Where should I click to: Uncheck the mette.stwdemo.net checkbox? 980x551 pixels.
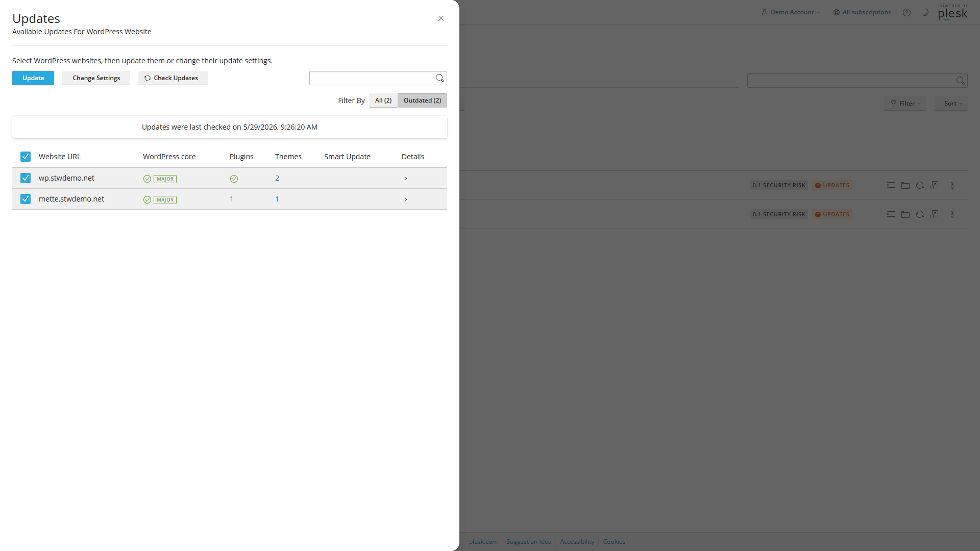[x=26, y=199]
